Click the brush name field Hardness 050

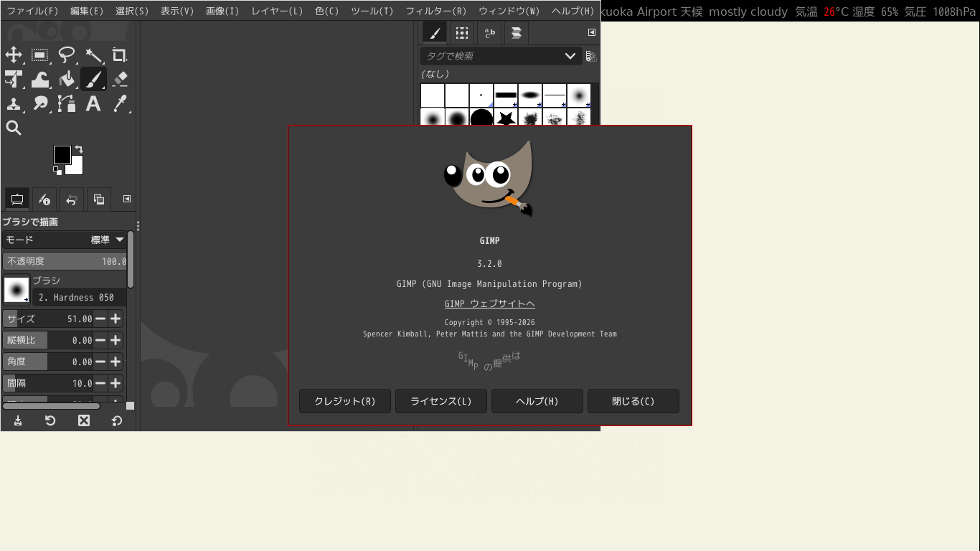coord(80,297)
